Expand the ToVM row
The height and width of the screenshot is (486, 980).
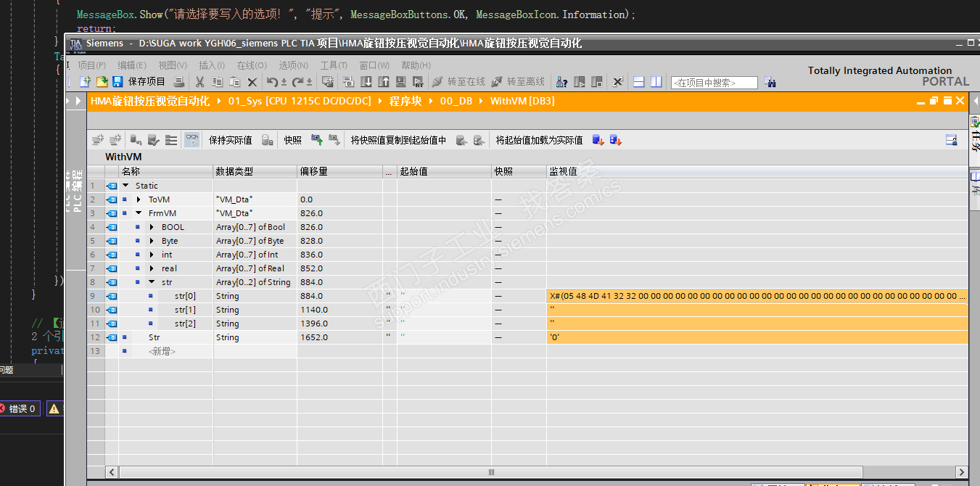[x=139, y=199]
